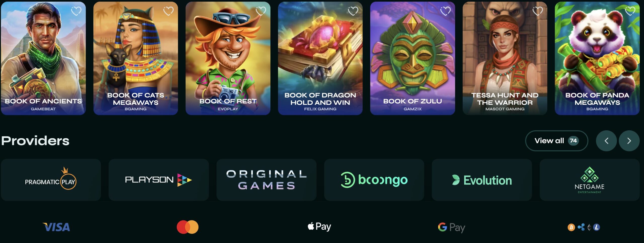
Task: Click the Mastercard payment logo
Action: point(188,227)
